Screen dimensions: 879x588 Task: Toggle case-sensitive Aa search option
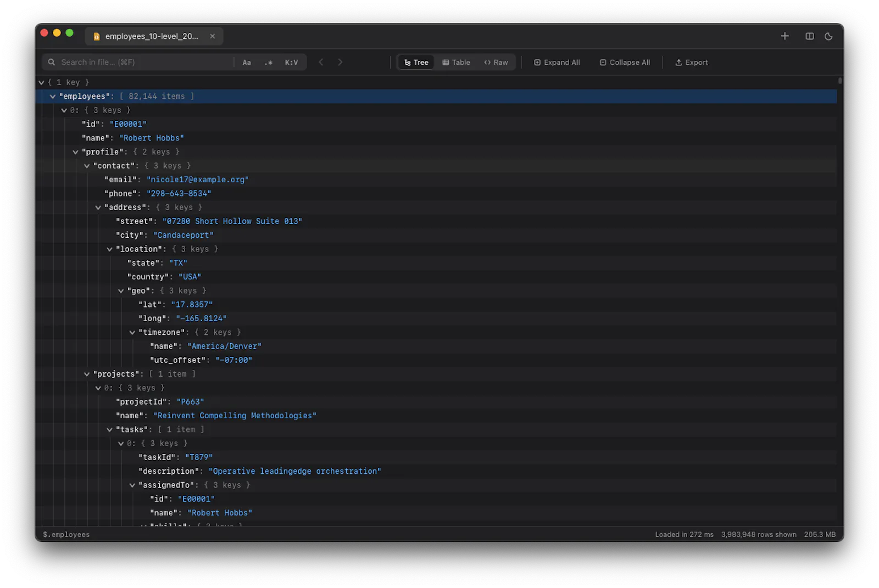(247, 63)
